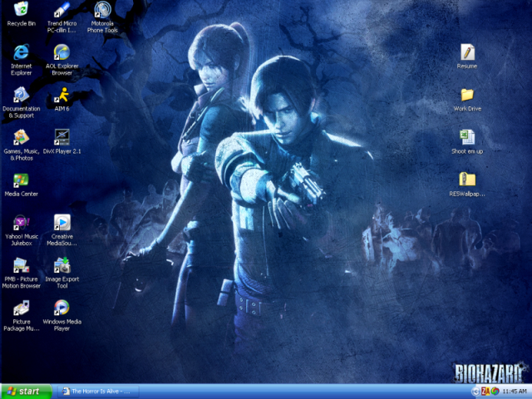Image resolution: width=532 pixels, height=399 pixels.
Task: Select the Windows Media Player shortcut
Action: [62, 308]
